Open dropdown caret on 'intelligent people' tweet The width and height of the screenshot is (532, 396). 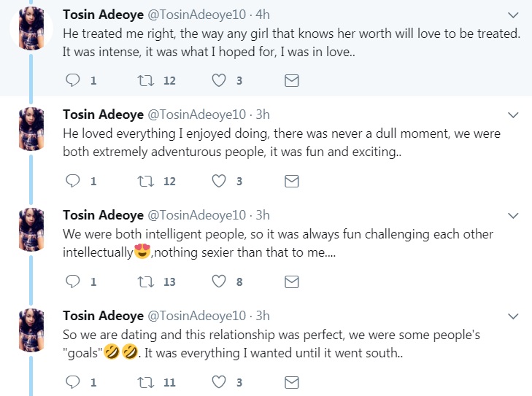[x=513, y=216]
